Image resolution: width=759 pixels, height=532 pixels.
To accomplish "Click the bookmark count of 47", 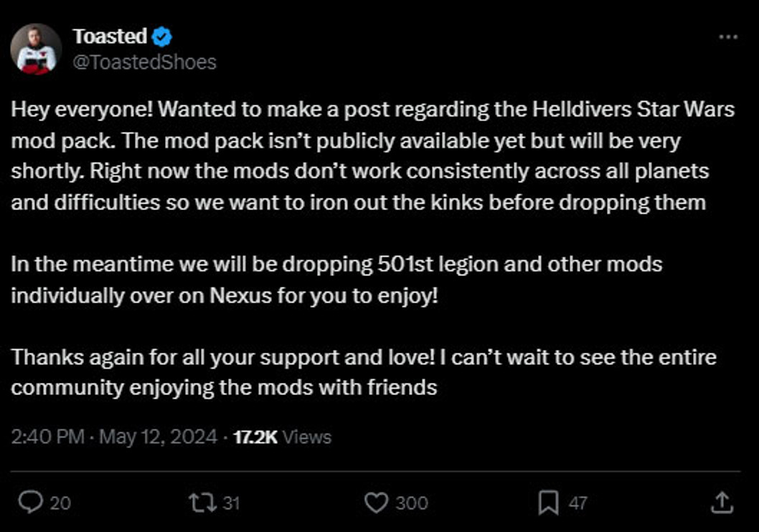I will (577, 503).
